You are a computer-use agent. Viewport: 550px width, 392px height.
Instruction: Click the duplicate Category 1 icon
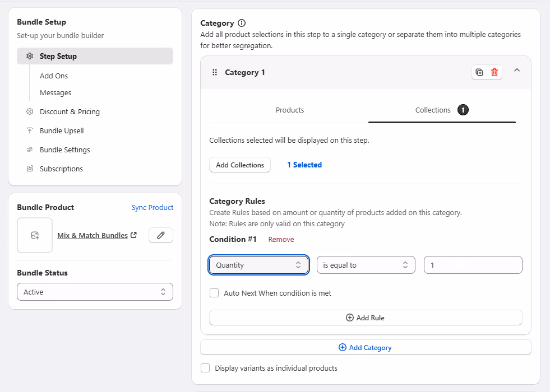pos(479,72)
